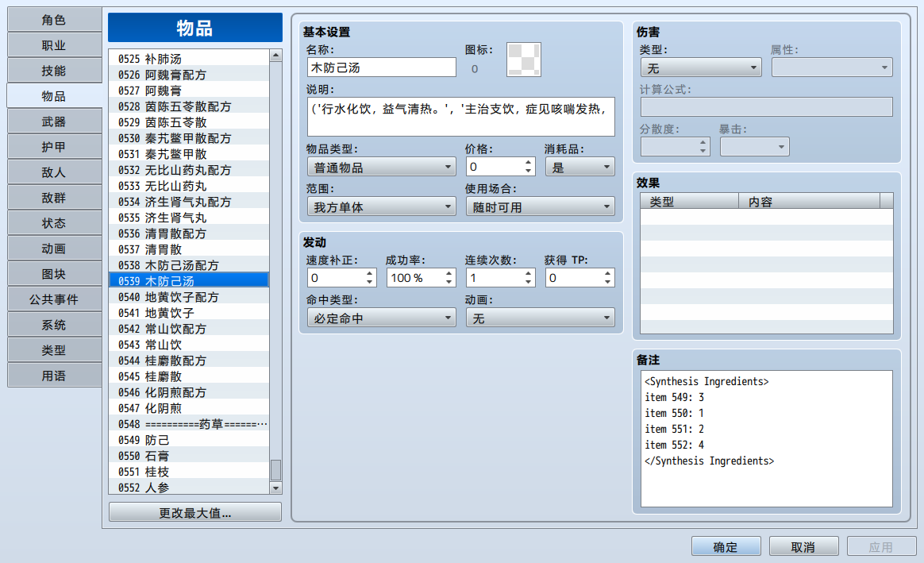
Task: Click the 取消 button
Action: coord(804,546)
